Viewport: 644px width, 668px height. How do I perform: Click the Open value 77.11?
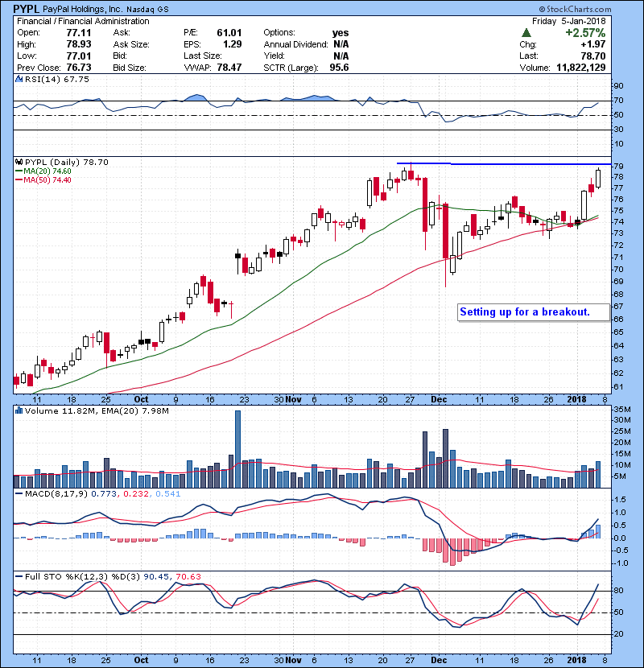[79, 33]
